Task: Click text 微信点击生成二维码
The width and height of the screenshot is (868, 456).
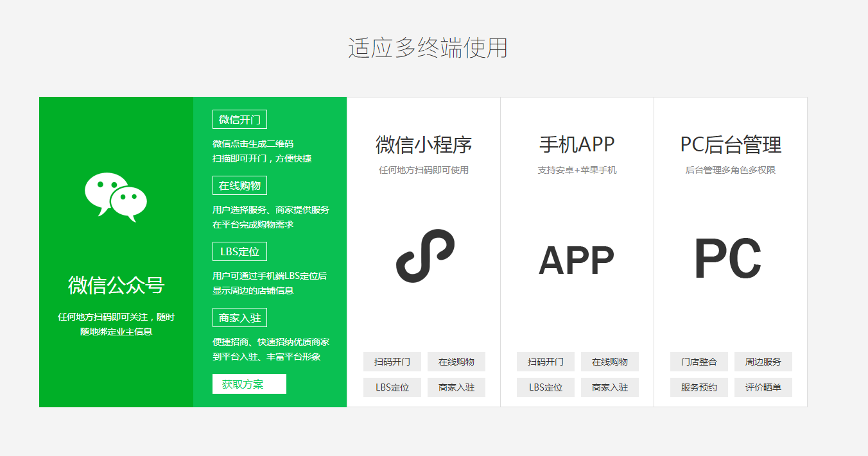Action: click(253, 144)
